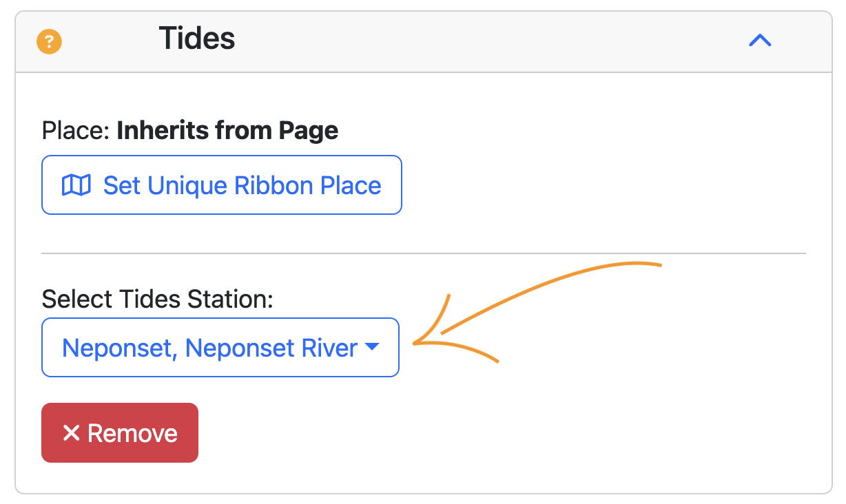Remove the Tides ribbon

(x=119, y=432)
